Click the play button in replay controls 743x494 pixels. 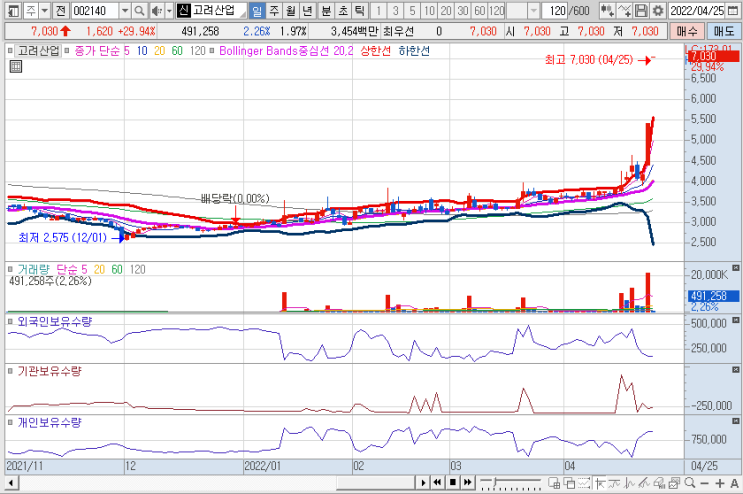(x=423, y=483)
